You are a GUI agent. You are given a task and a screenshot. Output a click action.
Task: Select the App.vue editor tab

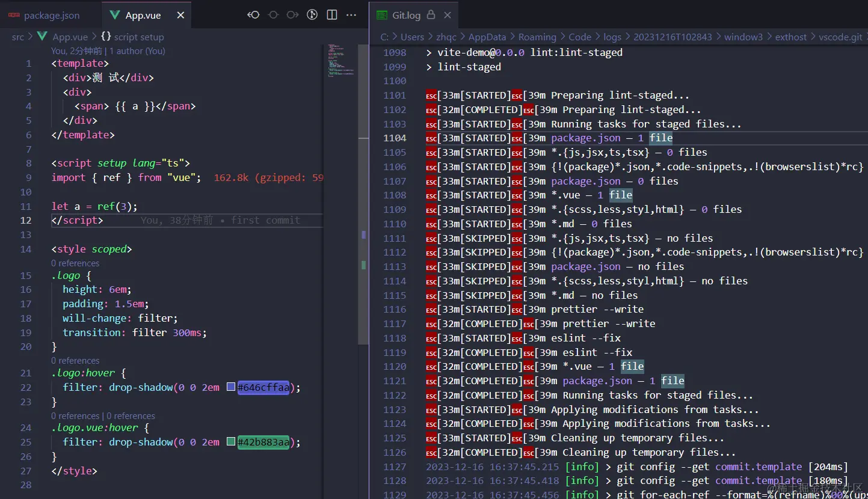pyautogui.click(x=143, y=15)
